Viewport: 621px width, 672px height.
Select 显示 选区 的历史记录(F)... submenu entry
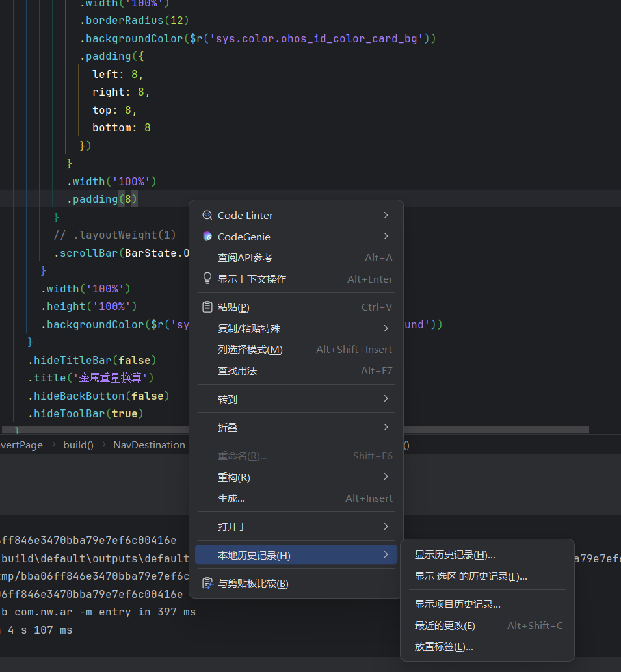pos(487,576)
